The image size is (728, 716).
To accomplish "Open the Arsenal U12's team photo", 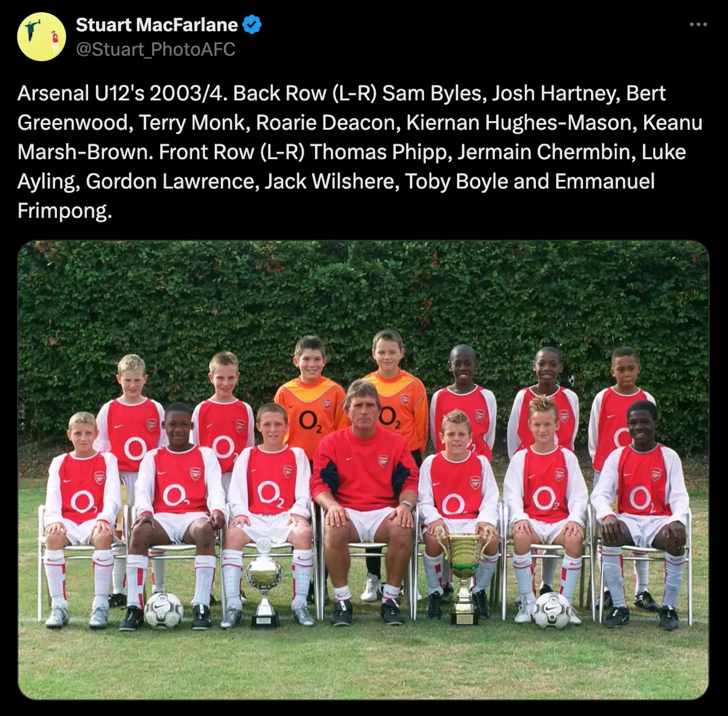I will point(363,470).
